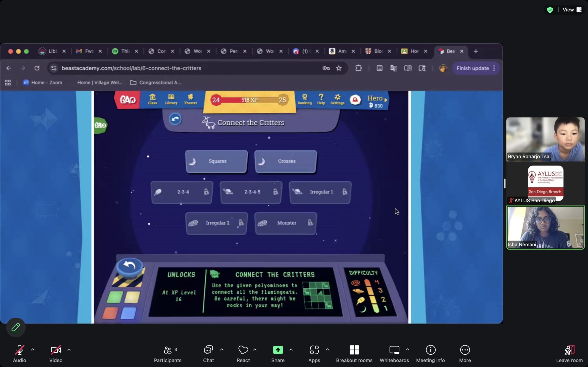Unmute the Audio microphone
The image size is (588, 367).
(19, 350)
